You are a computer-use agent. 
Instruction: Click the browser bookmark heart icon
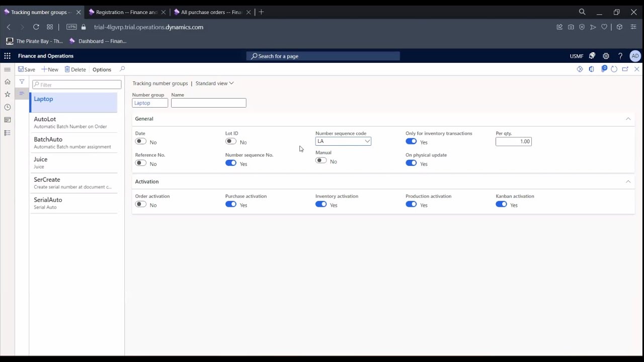[604, 27]
